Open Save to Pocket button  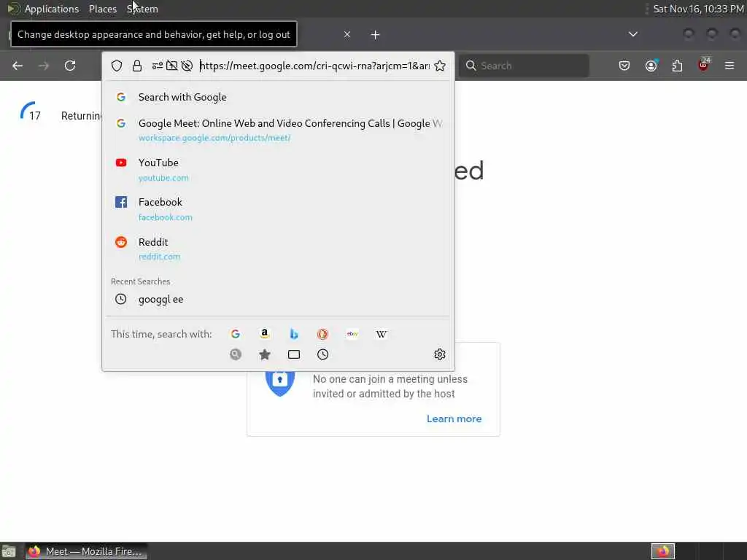tap(624, 66)
